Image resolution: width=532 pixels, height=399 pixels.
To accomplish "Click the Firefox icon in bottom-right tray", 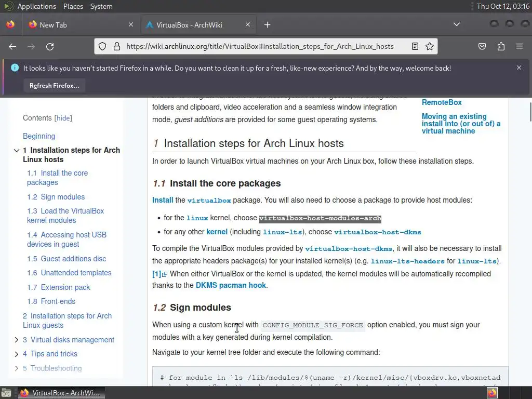I will pyautogui.click(x=492, y=393).
